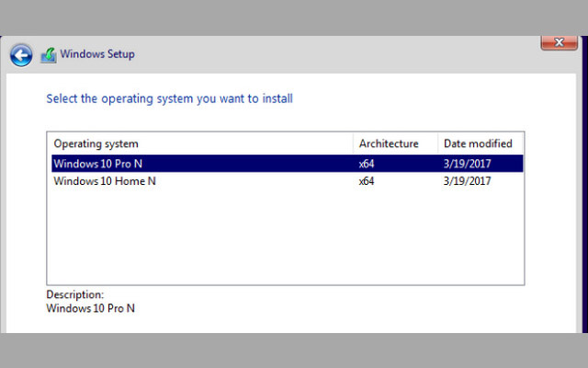Click x64 in the Windows 10 Home N row
Viewport: 588px width, 368px height.
point(367,181)
